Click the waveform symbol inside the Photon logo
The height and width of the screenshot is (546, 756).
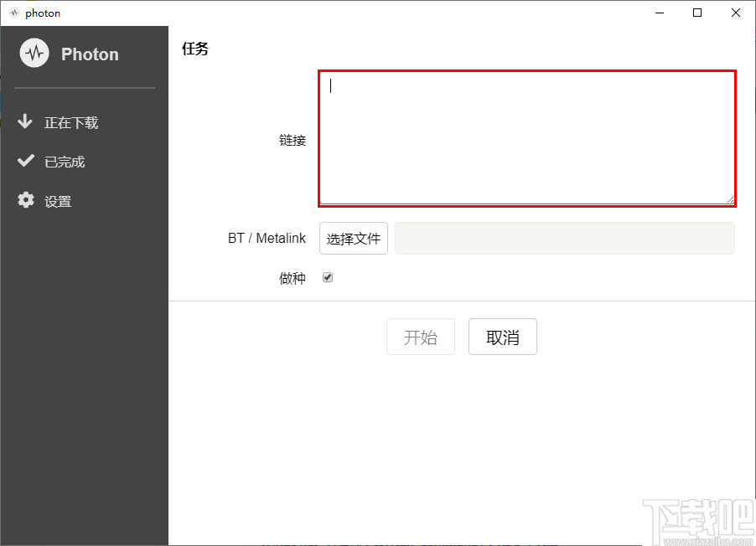click(x=34, y=54)
